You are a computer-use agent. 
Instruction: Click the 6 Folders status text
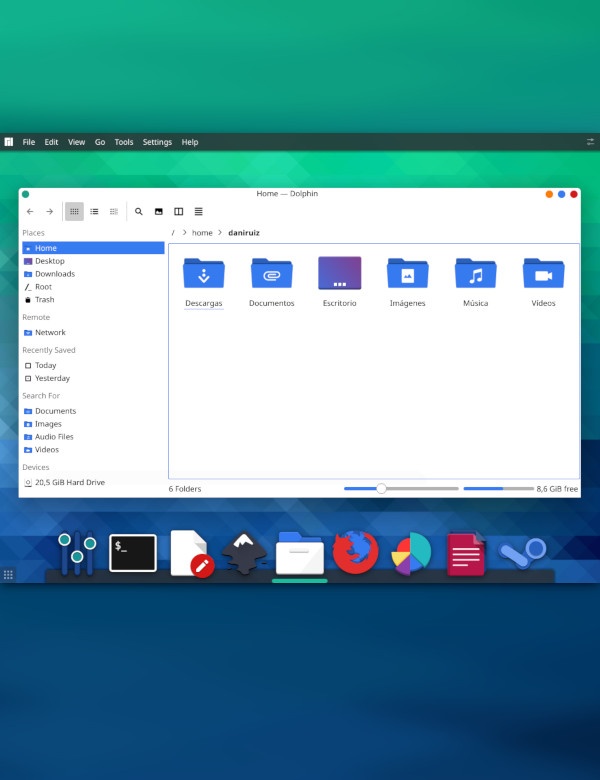click(x=185, y=489)
